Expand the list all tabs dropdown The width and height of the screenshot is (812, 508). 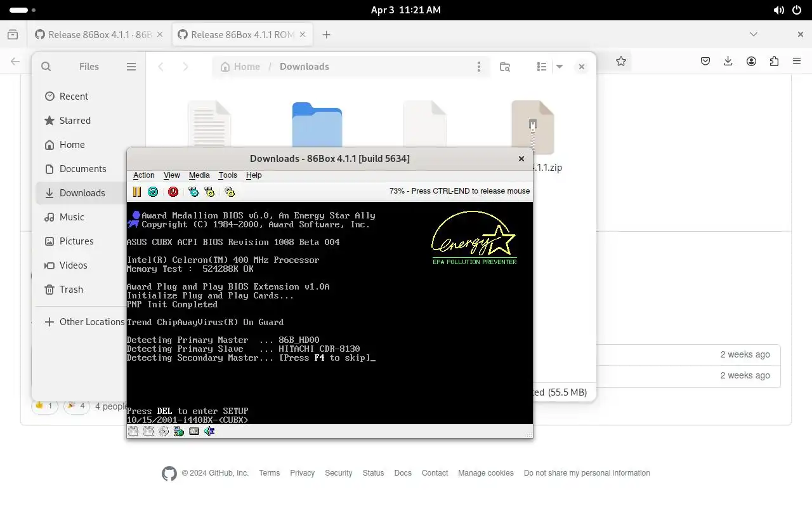click(x=754, y=34)
